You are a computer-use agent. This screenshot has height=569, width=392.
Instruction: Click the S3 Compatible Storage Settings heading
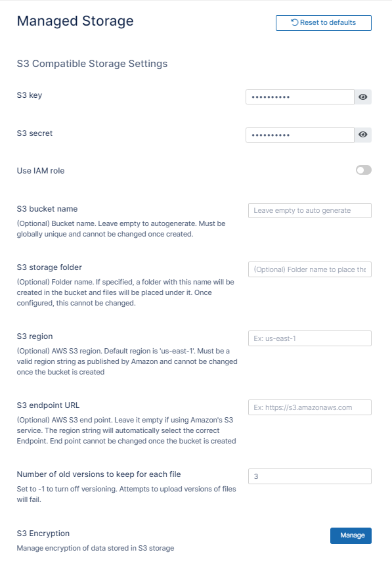[92, 64]
